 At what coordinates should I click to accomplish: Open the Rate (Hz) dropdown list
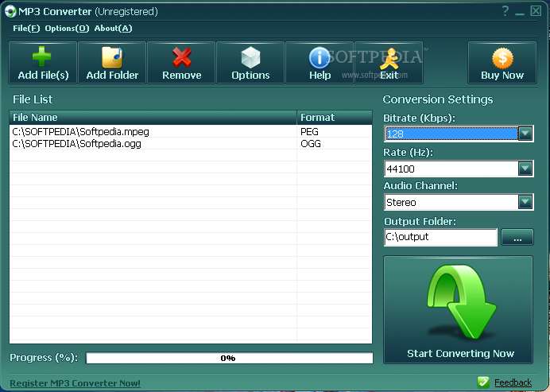(525, 169)
